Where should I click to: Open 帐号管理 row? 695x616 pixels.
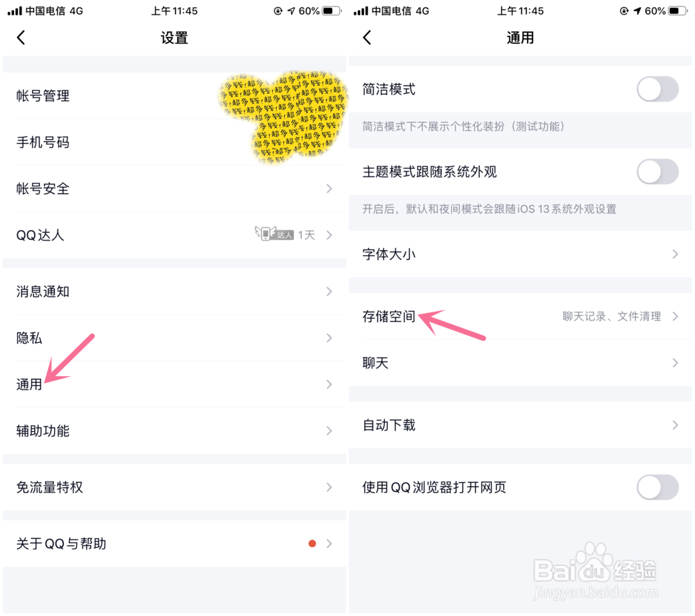[x=174, y=96]
